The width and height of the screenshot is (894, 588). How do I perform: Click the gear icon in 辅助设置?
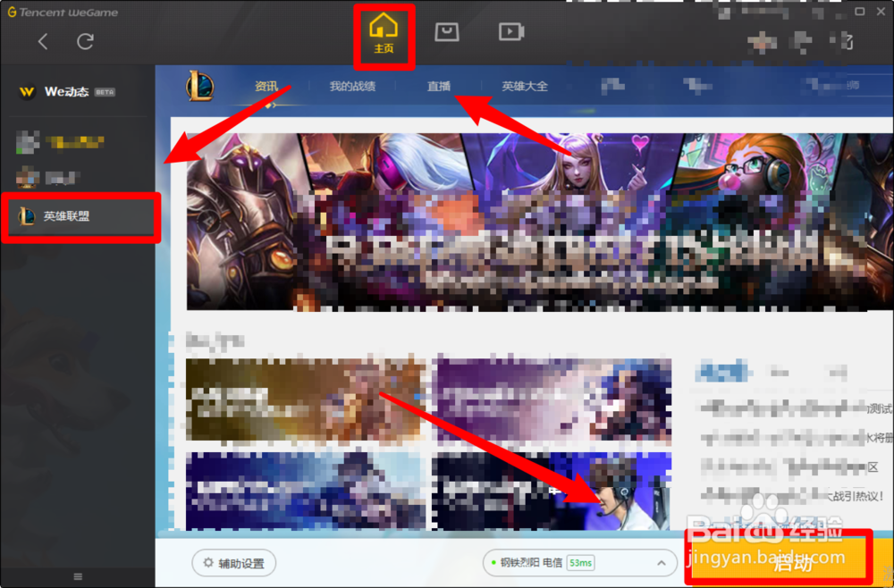click(208, 563)
